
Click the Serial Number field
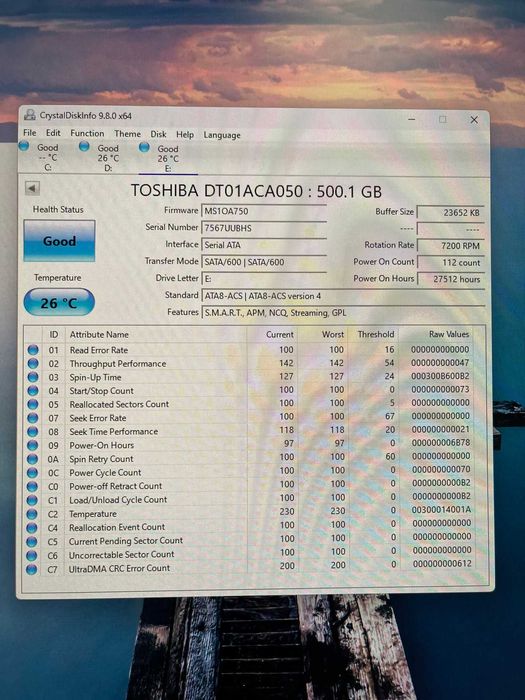tap(264, 228)
